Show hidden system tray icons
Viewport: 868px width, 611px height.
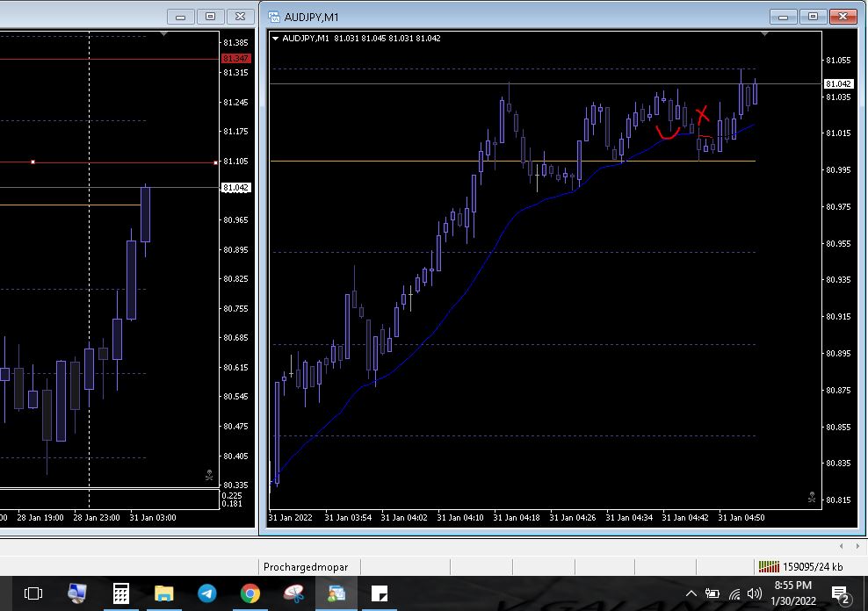coord(691,594)
